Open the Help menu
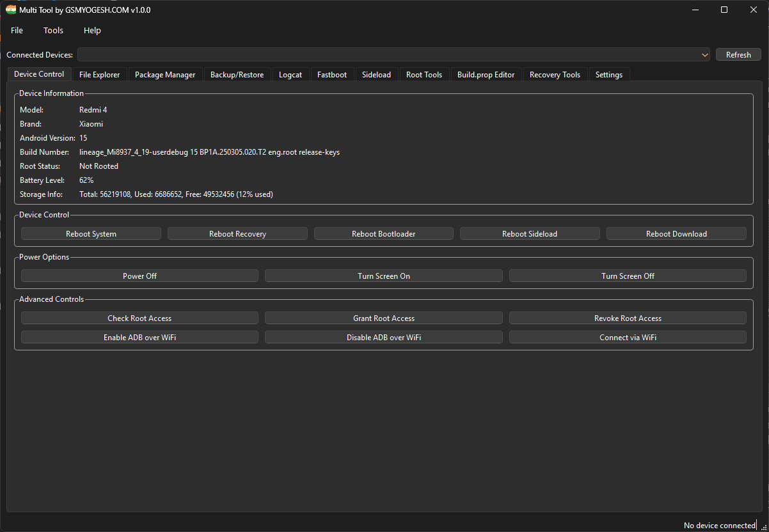Viewport: 769px width, 532px height. coord(92,30)
